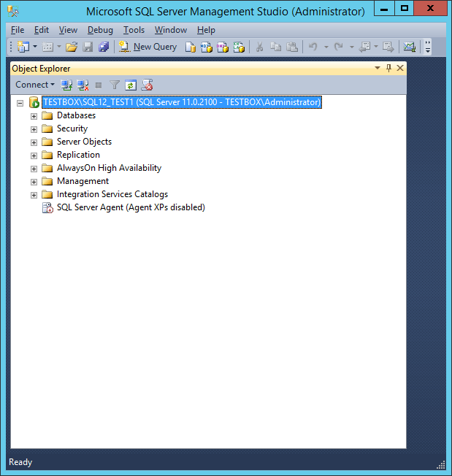Screen dimensions: 452x476
Task: Select the Security tree item
Action: tap(72, 128)
